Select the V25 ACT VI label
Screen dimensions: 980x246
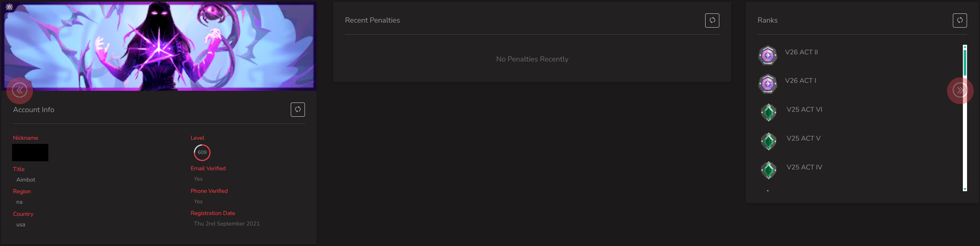(804, 110)
